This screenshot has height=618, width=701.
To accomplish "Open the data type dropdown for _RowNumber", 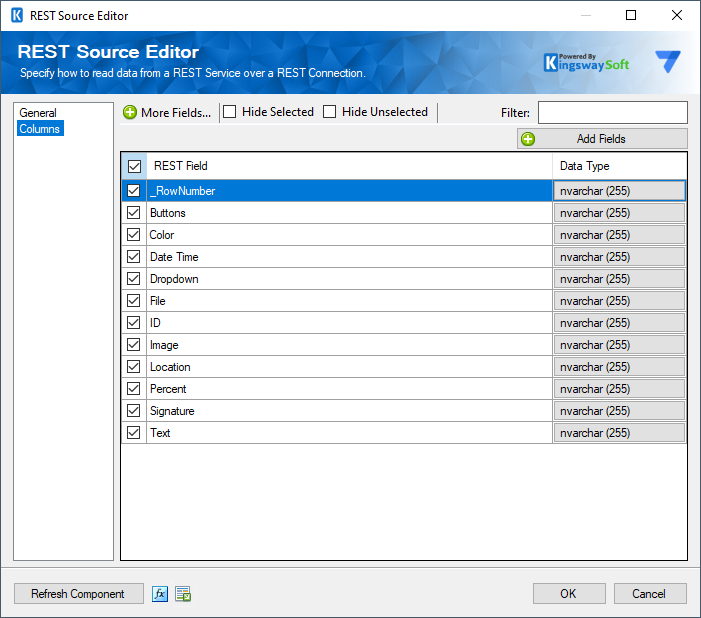I will [619, 191].
